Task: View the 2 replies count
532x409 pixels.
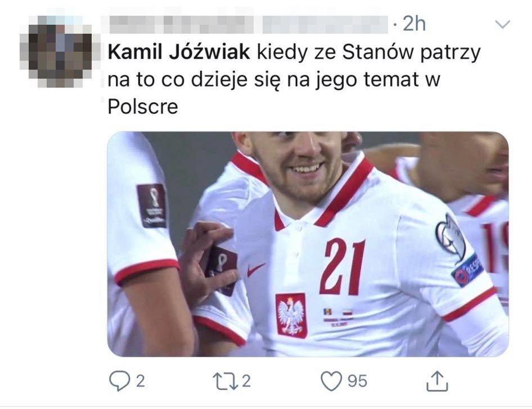Action: pos(141,381)
